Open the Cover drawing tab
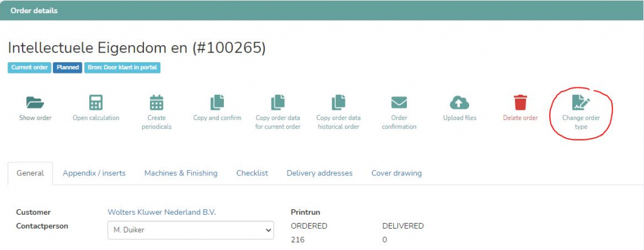The image size is (644, 250). coord(396,173)
